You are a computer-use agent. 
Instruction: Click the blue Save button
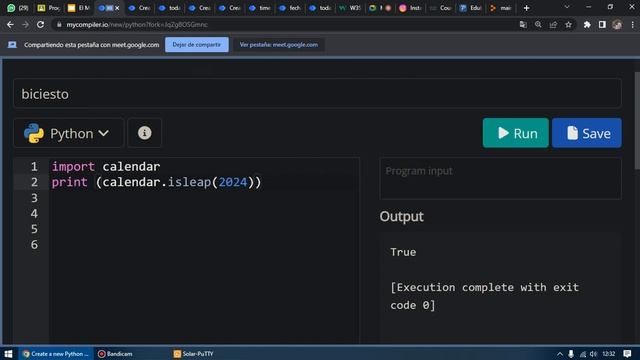tap(587, 133)
